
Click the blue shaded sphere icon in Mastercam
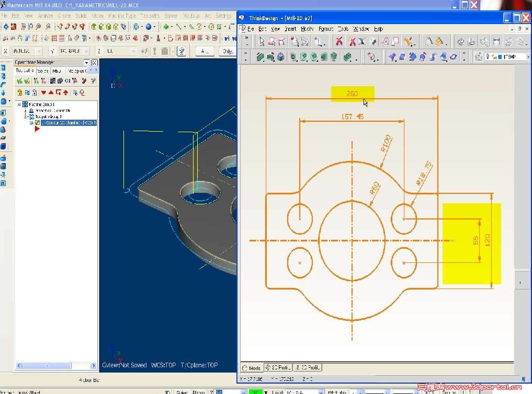coord(148,27)
